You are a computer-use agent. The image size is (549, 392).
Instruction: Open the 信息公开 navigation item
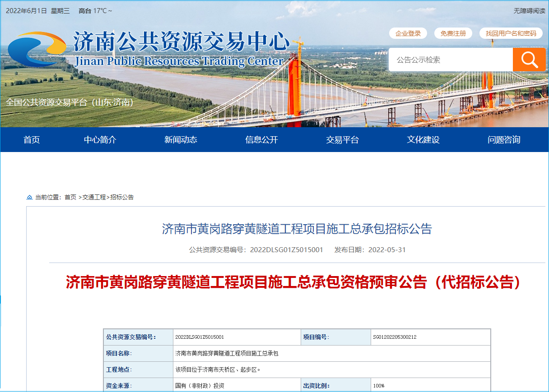point(261,140)
